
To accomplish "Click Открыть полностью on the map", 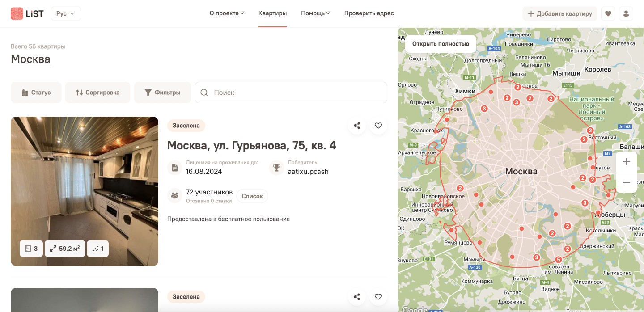I will [441, 44].
